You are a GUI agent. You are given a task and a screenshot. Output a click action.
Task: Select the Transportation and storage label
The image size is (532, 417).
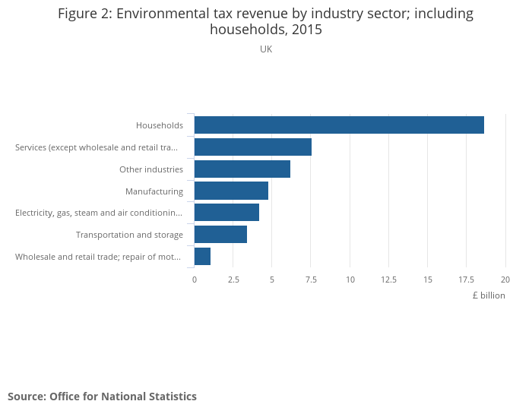[x=129, y=235]
